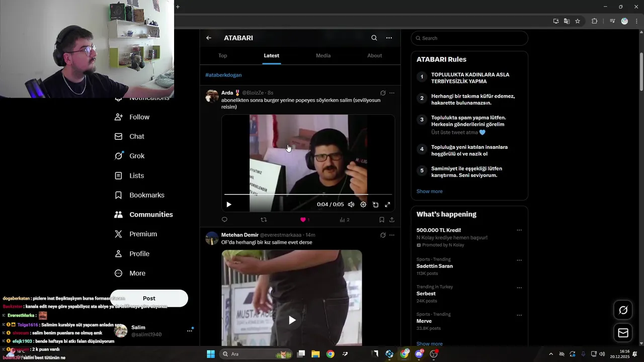Open Lists in the sidebar
Image resolution: width=644 pixels, height=362 pixels.
tap(129, 175)
